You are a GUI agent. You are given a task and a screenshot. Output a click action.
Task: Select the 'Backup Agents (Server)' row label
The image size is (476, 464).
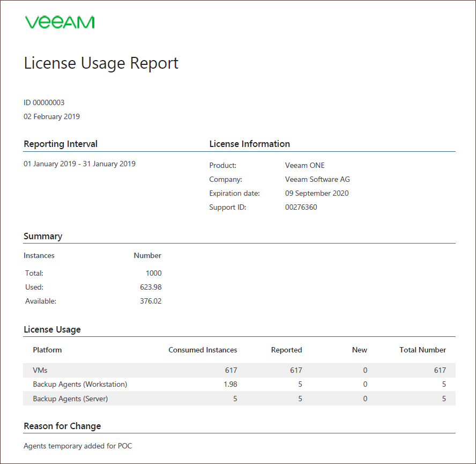click(70, 399)
